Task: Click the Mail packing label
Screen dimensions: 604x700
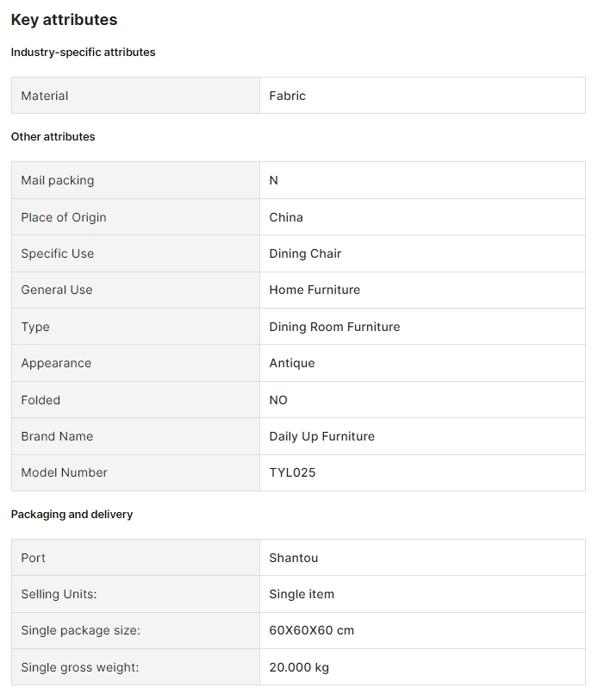Action: [x=58, y=180]
